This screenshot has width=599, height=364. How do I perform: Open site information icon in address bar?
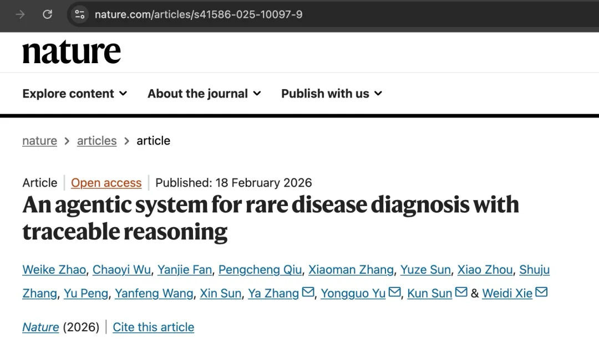pyautogui.click(x=80, y=14)
